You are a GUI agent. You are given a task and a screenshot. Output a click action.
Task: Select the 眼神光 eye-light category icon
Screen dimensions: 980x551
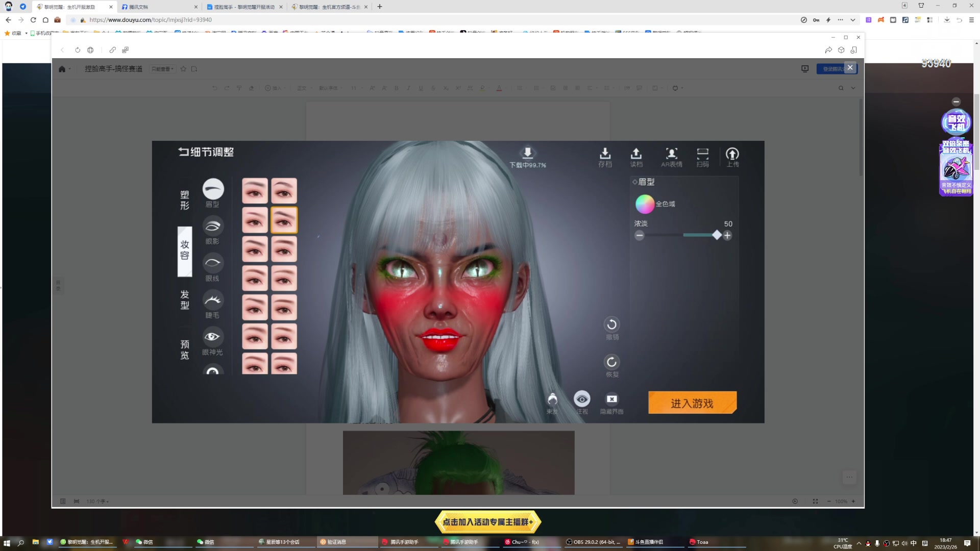click(213, 337)
